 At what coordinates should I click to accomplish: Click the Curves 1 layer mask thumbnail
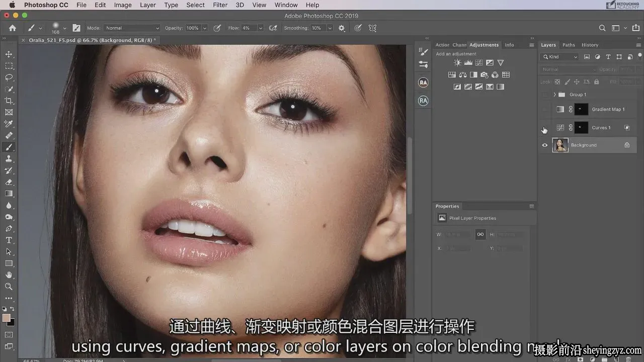pyautogui.click(x=581, y=128)
